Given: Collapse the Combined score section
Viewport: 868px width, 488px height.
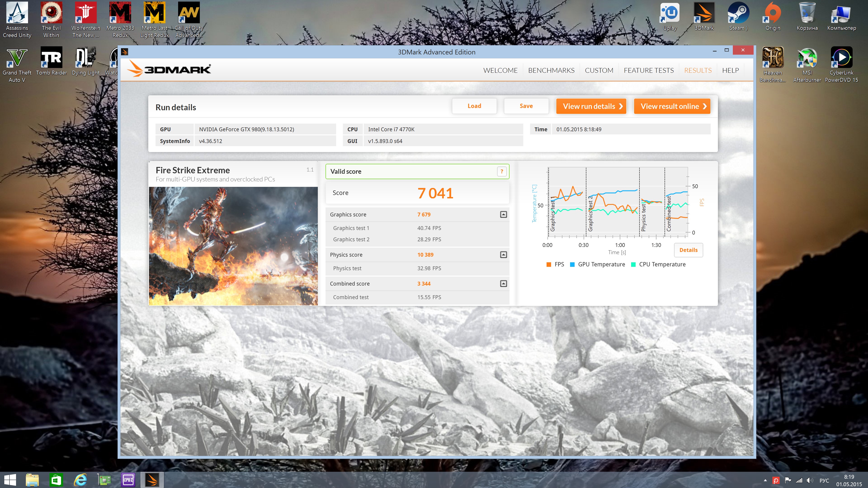Looking at the screenshot, I should coord(503,284).
